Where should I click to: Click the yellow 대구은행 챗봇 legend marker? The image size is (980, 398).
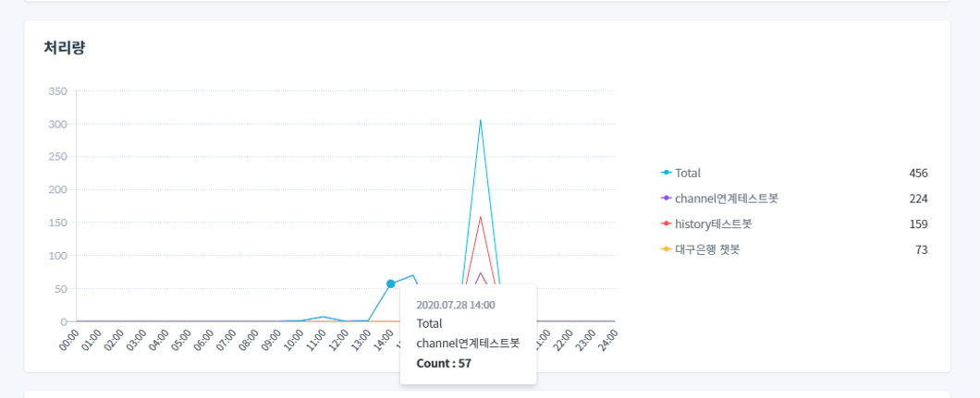click(666, 249)
